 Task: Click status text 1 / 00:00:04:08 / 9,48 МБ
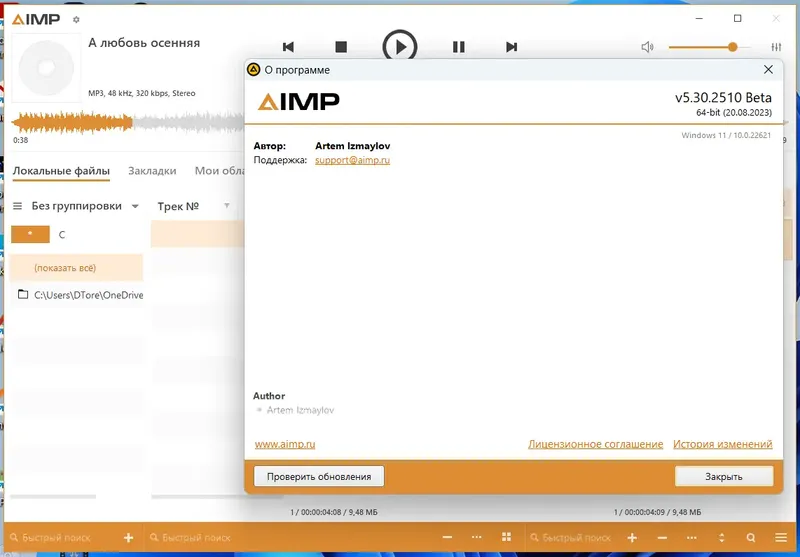point(334,512)
